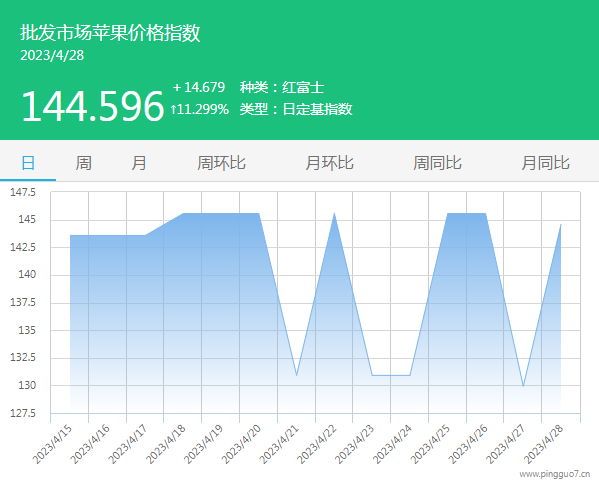Click the 种类：红富士 label
Image resolution: width=599 pixels, height=481 pixels.
tap(282, 87)
